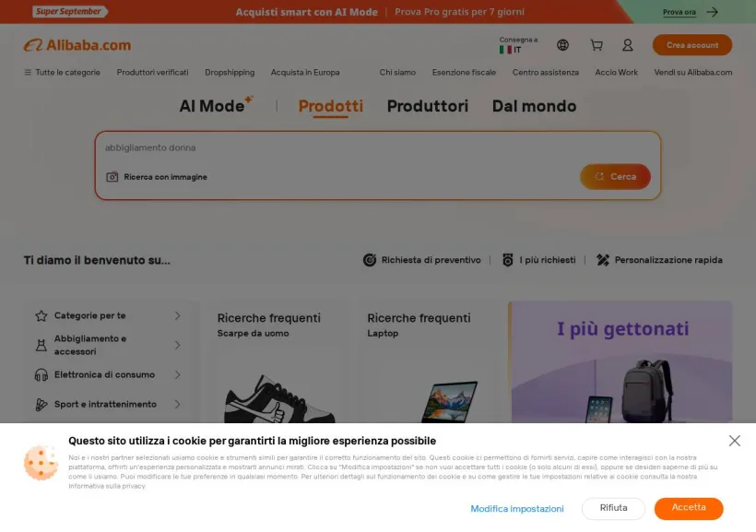
Task: Open Esenzione fiscale link
Action: [464, 72]
